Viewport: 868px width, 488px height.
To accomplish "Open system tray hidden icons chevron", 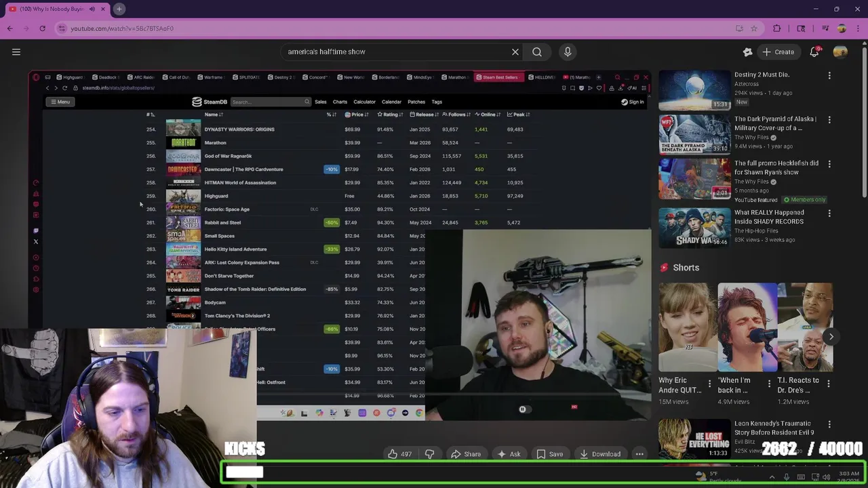I will point(772,477).
